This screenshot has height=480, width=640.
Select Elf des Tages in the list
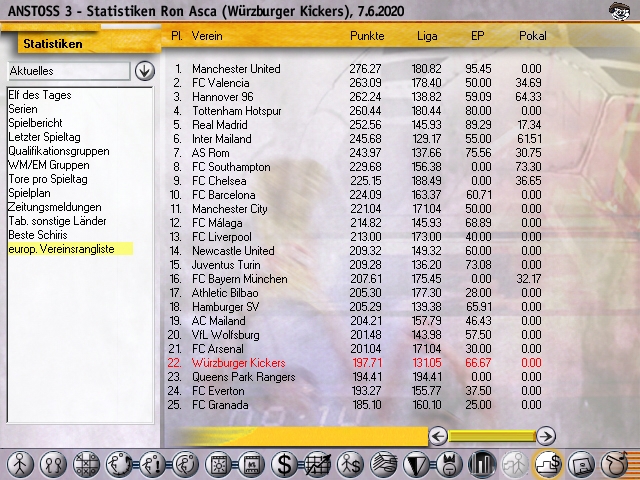[x=40, y=95]
